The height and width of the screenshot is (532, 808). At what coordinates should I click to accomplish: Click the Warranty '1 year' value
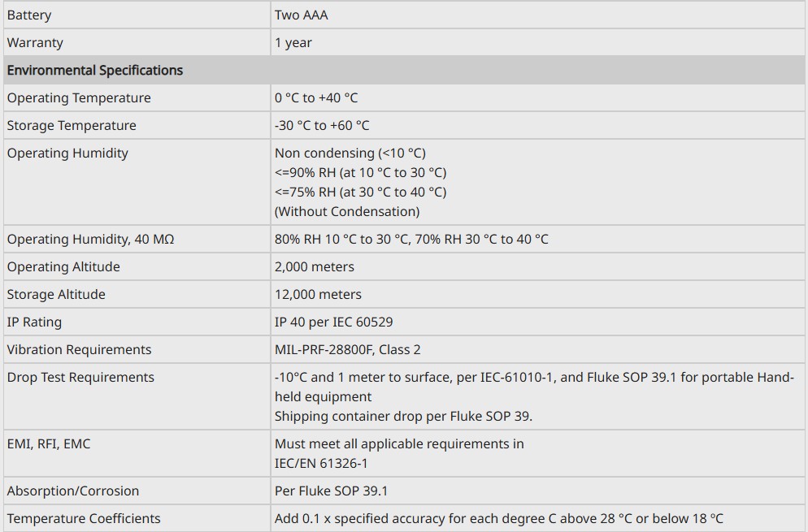(x=293, y=42)
